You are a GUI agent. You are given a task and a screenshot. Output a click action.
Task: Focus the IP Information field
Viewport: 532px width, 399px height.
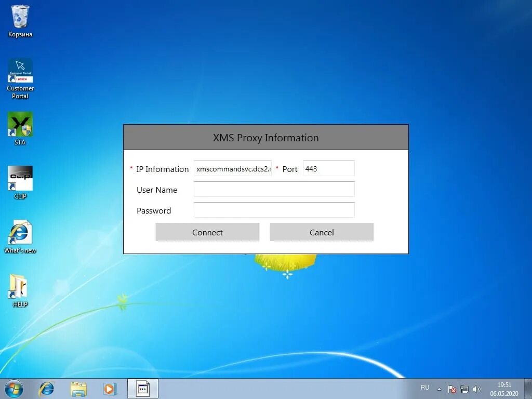tap(233, 169)
